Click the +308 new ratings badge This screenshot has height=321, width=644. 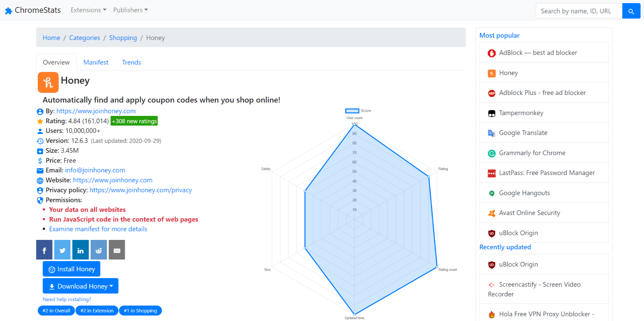pos(134,121)
